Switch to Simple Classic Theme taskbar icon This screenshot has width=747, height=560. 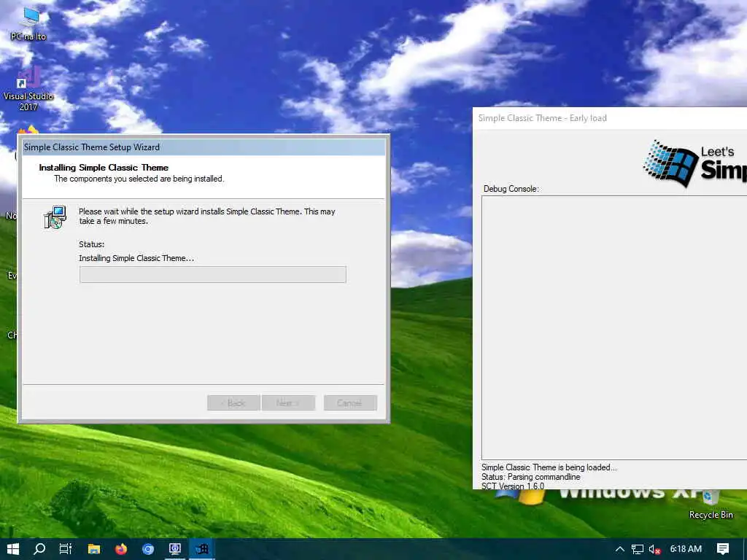click(x=202, y=549)
